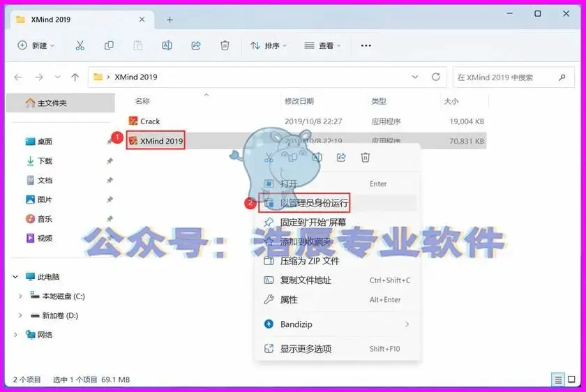586x392 pixels.
Task: Select 压缩为 ZIP 文件 menu entry
Action: [338, 261]
